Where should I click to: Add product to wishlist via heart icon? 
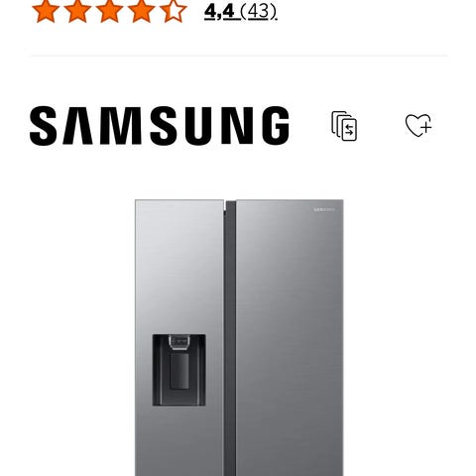pos(418,125)
